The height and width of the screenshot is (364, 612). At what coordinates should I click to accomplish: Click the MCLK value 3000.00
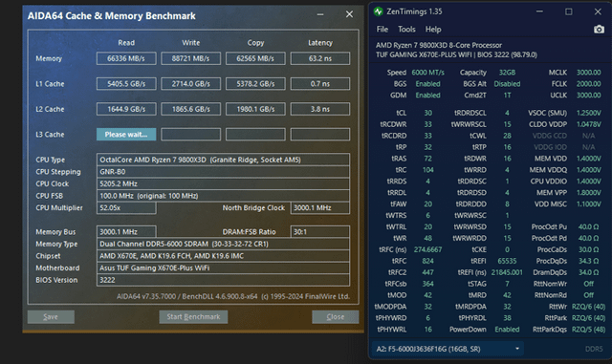[x=589, y=73]
